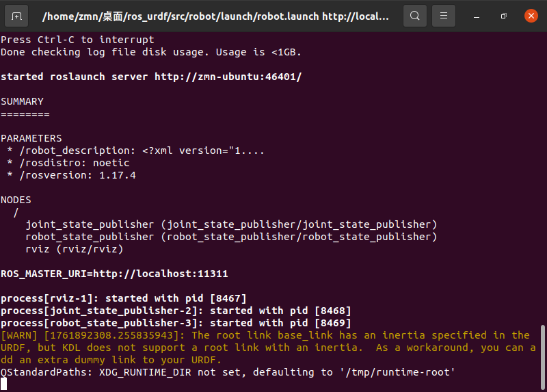The width and height of the screenshot is (547, 392).
Task: Close the terminal window
Action: coord(531,15)
